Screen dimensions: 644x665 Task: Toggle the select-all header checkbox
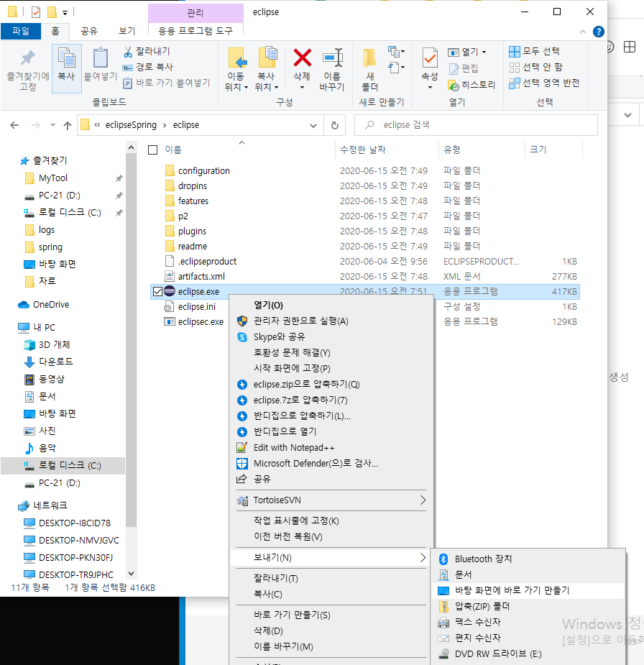(152, 150)
